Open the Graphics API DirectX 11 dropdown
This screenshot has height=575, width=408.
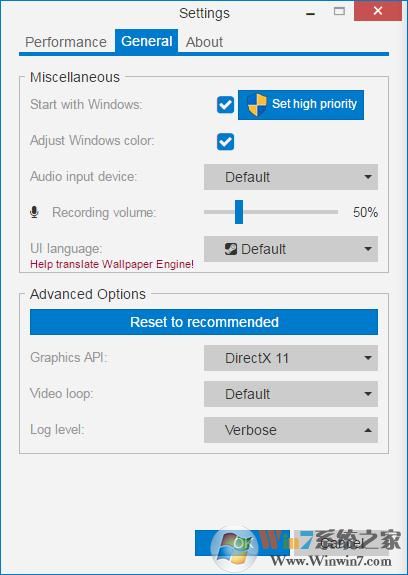click(291, 358)
